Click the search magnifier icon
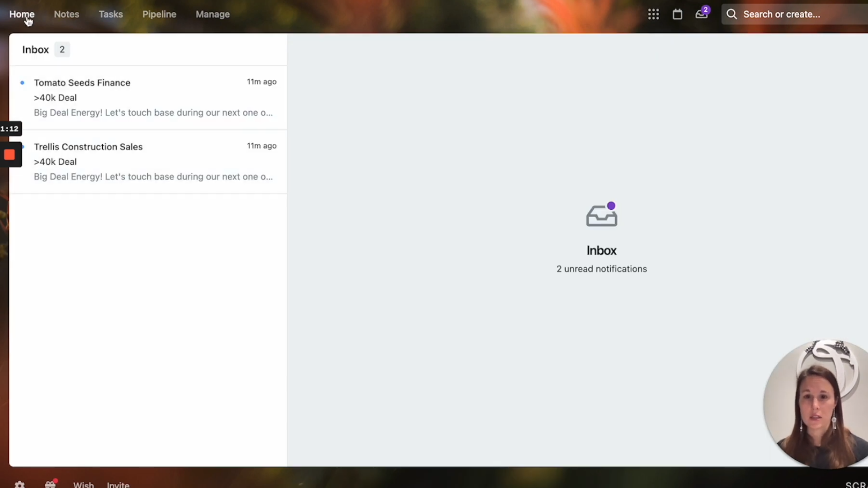Image resolution: width=868 pixels, height=488 pixels. pyautogui.click(x=731, y=14)
